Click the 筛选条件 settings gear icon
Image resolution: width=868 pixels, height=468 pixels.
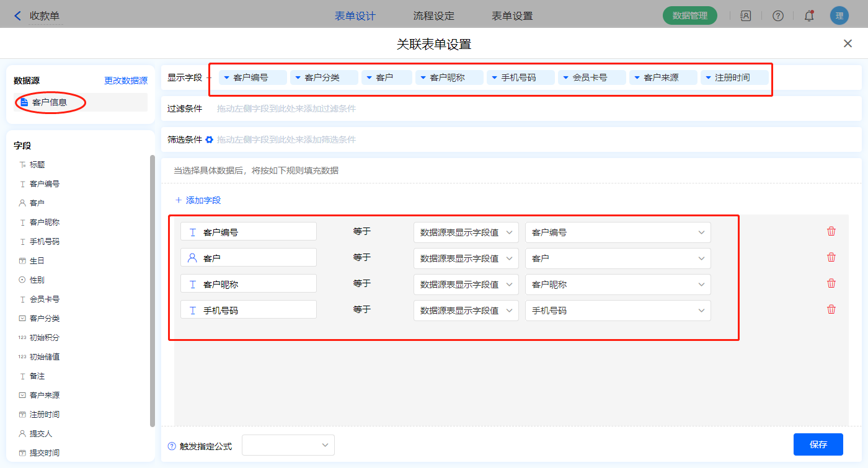pos(210,139)
